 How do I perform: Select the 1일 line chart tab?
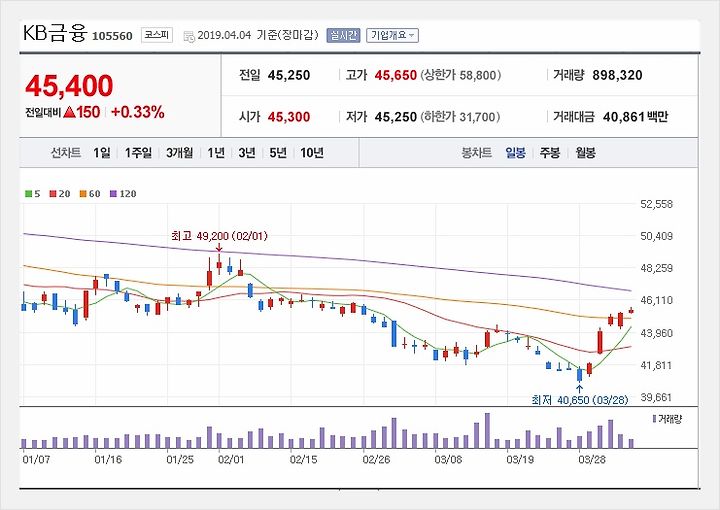point(101,153)
